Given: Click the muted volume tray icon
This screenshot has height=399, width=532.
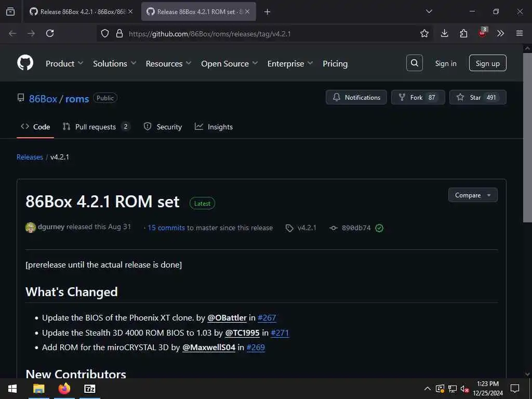Looking at the screenshot, I should pyautogui.click(x=464, y=389).
